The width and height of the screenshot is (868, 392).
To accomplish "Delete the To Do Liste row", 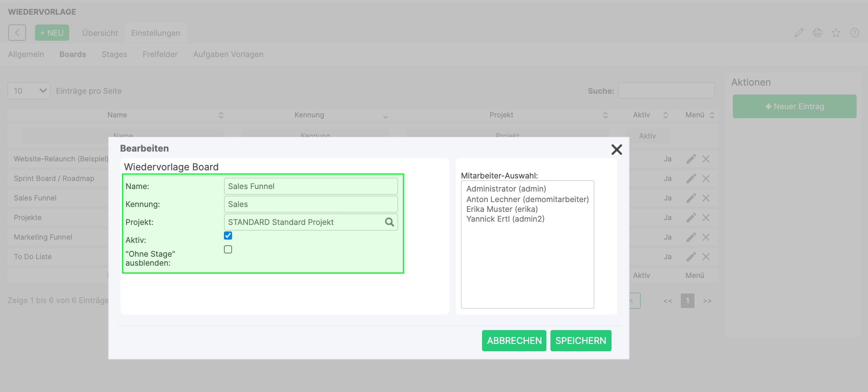I will [706, 257].
